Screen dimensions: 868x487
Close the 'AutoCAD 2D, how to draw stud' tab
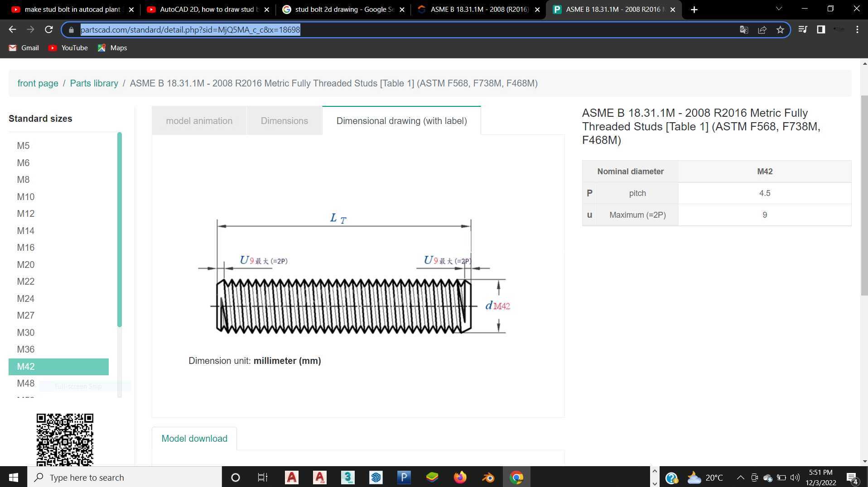click(x=266, y=10)
